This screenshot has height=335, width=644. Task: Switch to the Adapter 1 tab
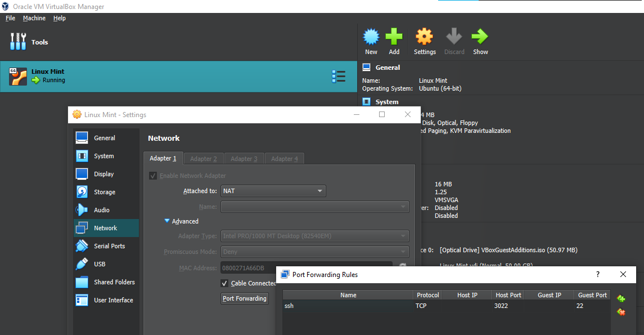(163, 158)
